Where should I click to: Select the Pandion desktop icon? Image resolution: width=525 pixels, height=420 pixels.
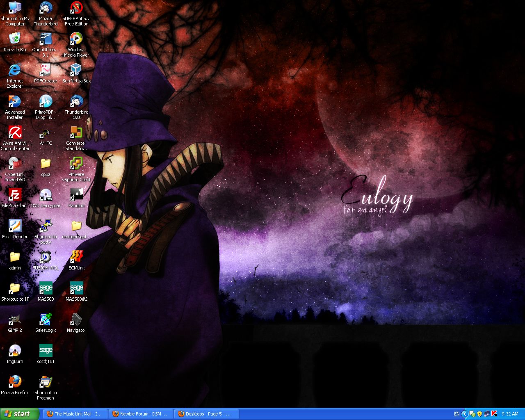coord(76,198)
